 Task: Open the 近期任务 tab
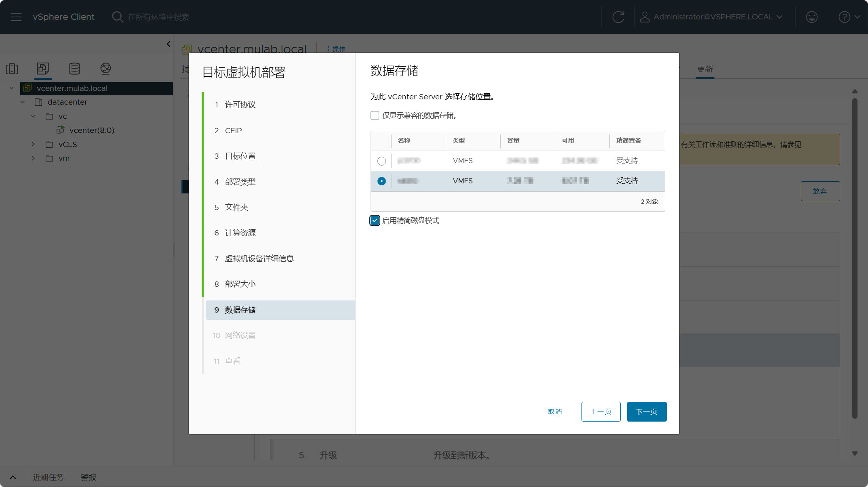tap(48, 477)
